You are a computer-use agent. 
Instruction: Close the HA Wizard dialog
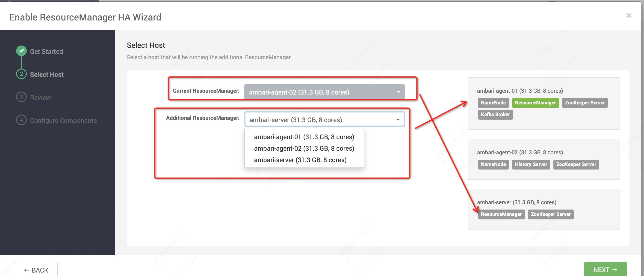coord(629,15)
